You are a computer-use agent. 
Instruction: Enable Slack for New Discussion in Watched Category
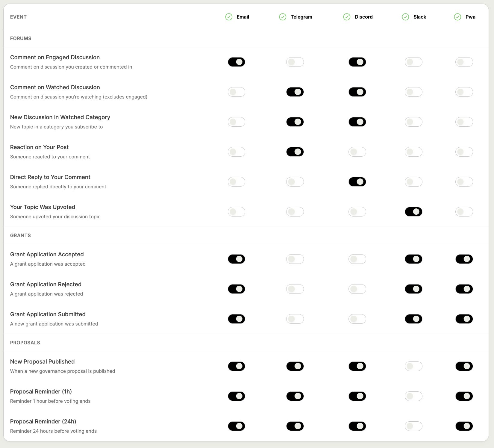click(413, 122)
